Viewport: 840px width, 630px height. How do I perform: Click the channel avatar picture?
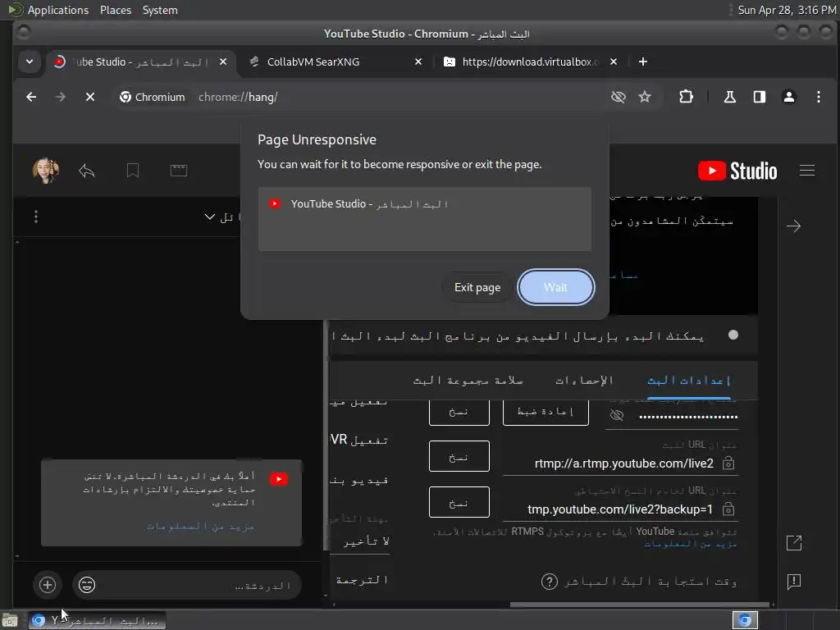pyautogui.click(x=46, y=171)
